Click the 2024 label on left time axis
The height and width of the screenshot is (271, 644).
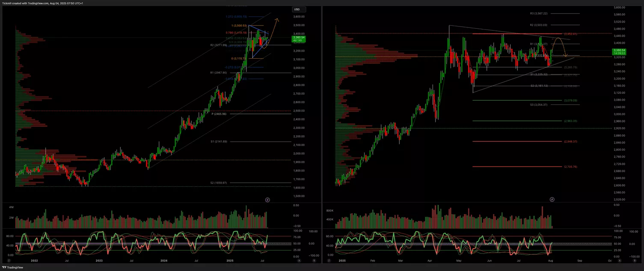tap(164, 260)
